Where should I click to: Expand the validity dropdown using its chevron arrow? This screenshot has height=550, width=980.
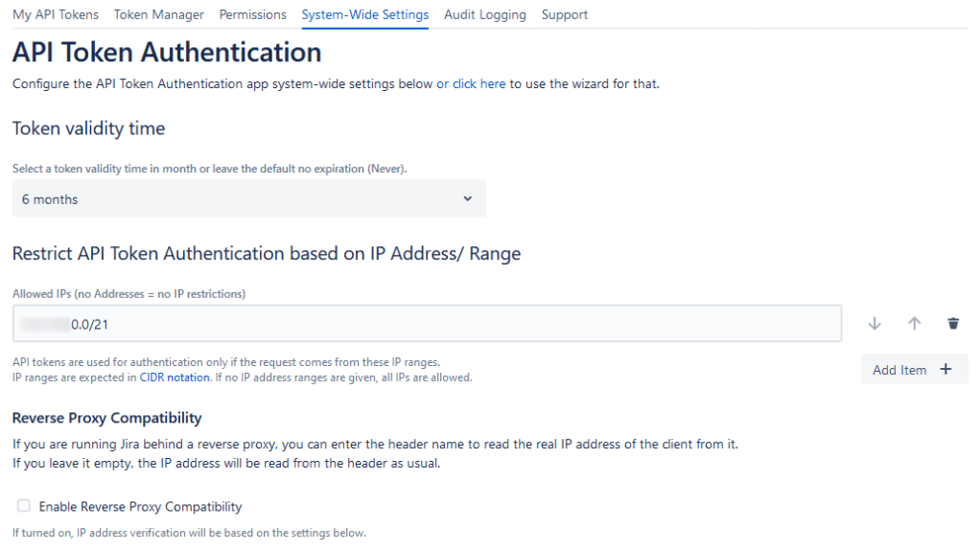(468, 199)
